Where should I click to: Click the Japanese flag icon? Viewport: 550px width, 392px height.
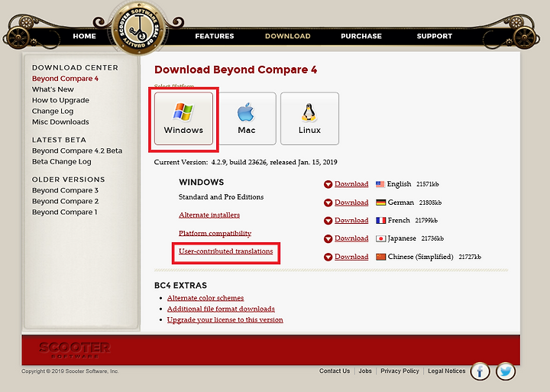tap(380, 238)
